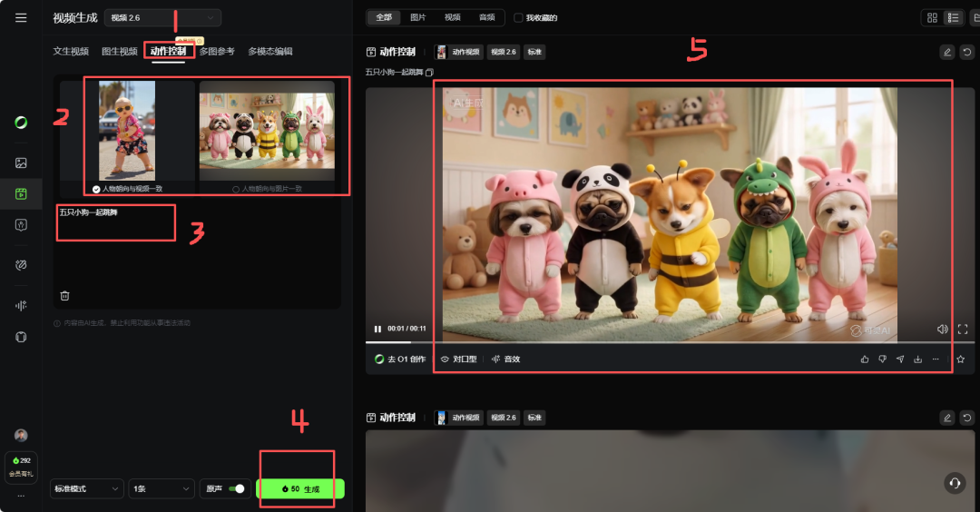Open the 1条 output count dropdown
This screenshot has width=980, height=512.
click(x=161, y=489)
